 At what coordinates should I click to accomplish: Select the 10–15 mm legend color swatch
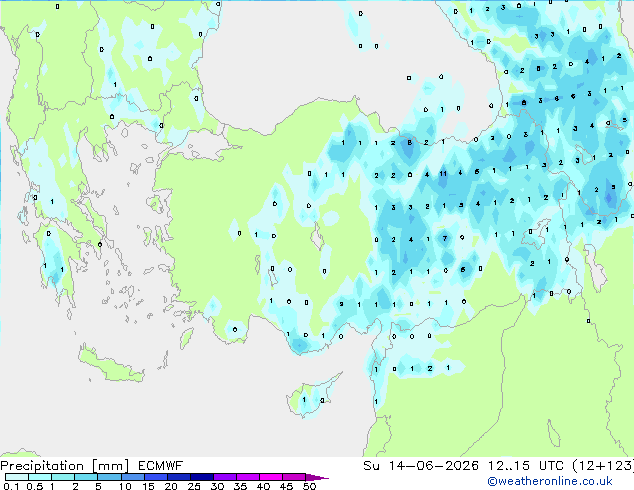click(x=132, y=477)
